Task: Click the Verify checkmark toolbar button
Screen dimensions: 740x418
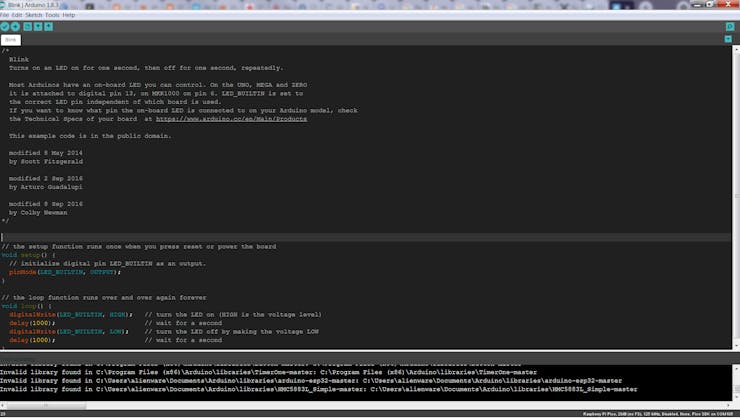Action: click(5, 27)
